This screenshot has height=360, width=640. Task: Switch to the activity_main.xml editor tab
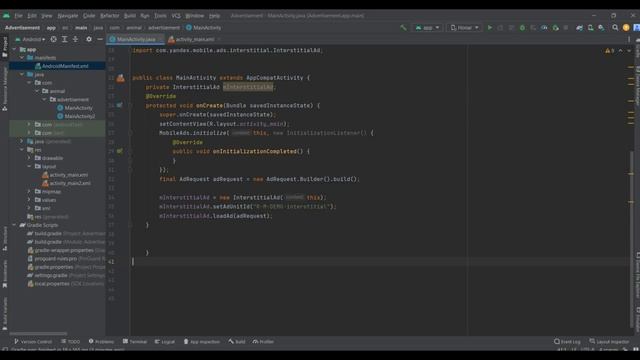(x=193, y=39)
